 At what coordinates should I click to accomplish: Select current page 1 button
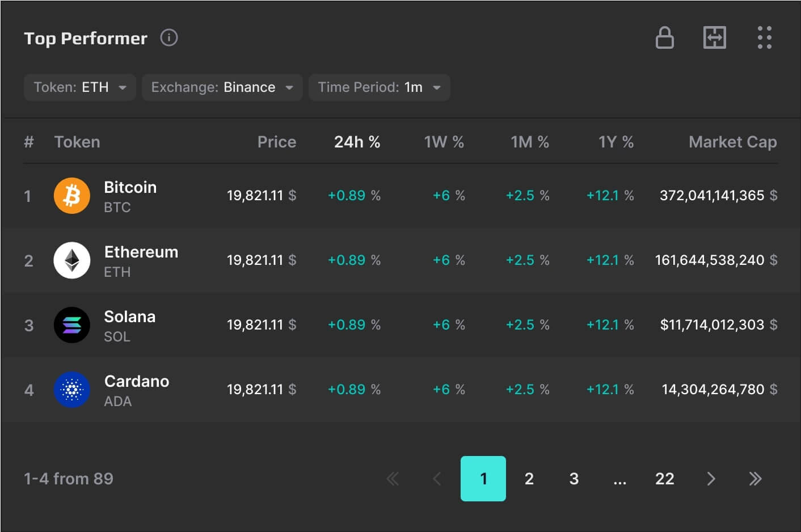click(483, 479)
